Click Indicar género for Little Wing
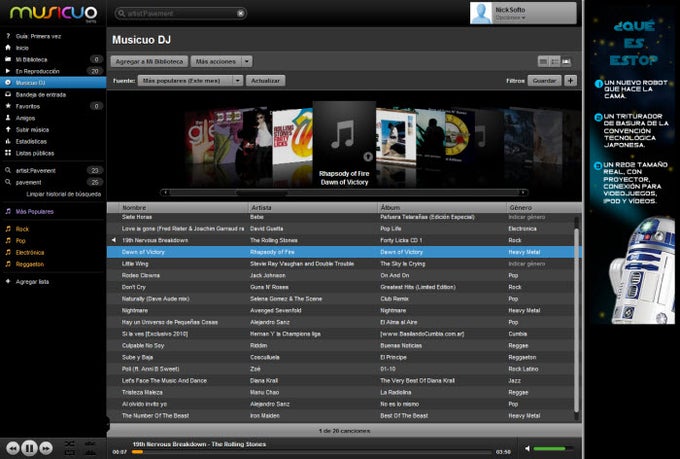The image size is (680, 459). point(526,264)
